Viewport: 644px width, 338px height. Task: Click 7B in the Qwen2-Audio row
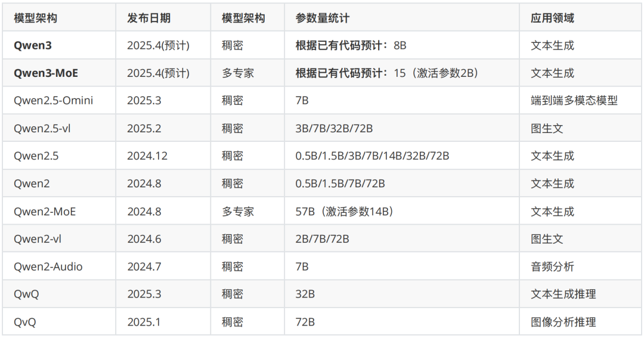pyautogui.click(x=302, y=267)
